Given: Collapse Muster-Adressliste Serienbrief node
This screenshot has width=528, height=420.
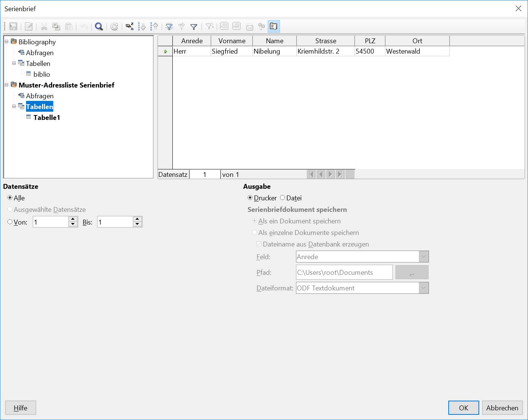Looking at the screenshot, I should click(6, 85).
